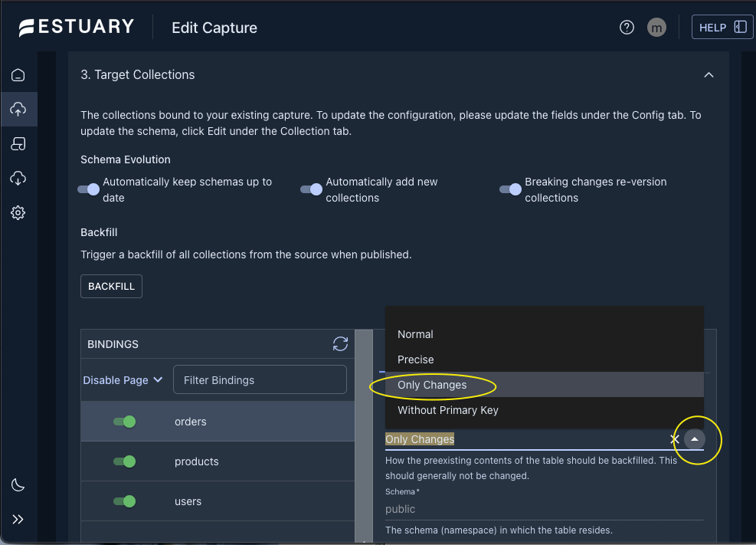This screenshot has width=756, height=545.
Task: Refresh the bindings list
Action: pos(340,344)
